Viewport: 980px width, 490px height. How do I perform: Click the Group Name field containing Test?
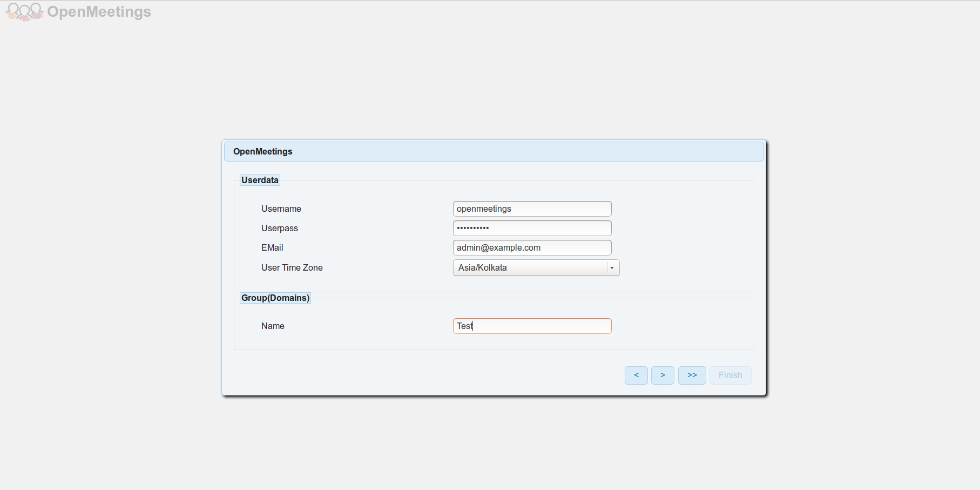pyautogui.click(x=532, y=326)
